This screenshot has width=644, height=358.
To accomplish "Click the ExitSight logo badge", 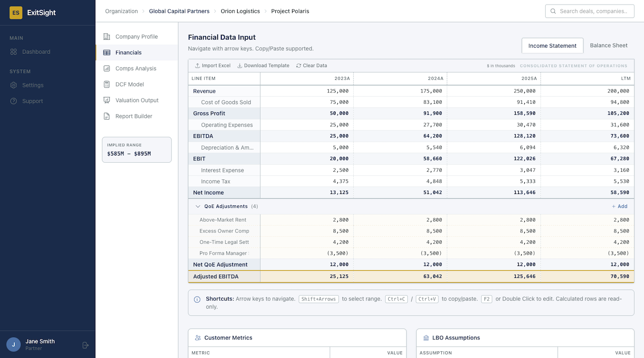I will click(x=15, y=13).
